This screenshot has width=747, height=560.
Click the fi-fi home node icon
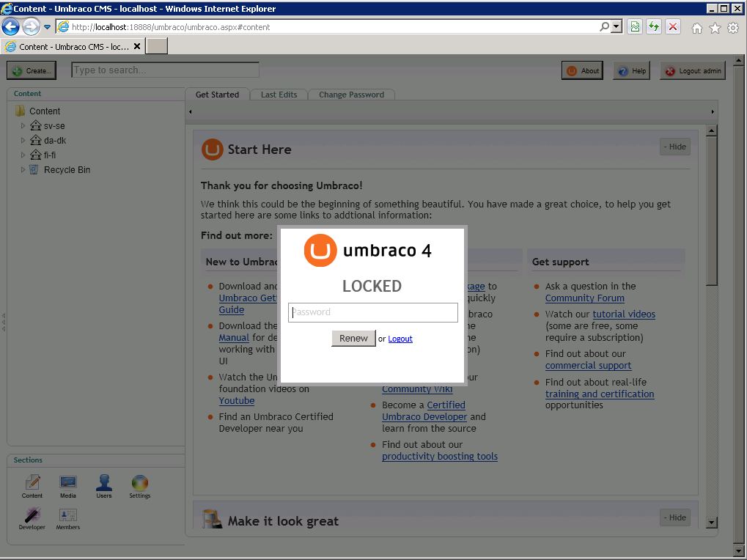[x=36, y=155]
